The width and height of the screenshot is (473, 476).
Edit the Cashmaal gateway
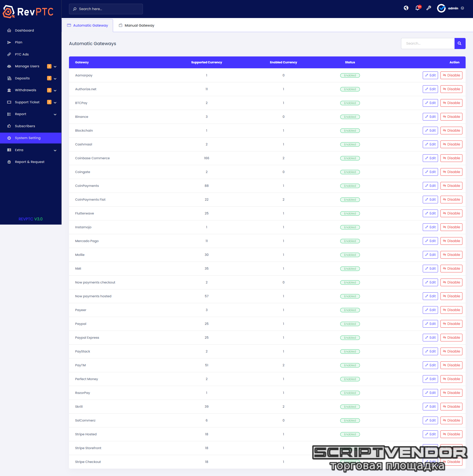pos(430,144)
